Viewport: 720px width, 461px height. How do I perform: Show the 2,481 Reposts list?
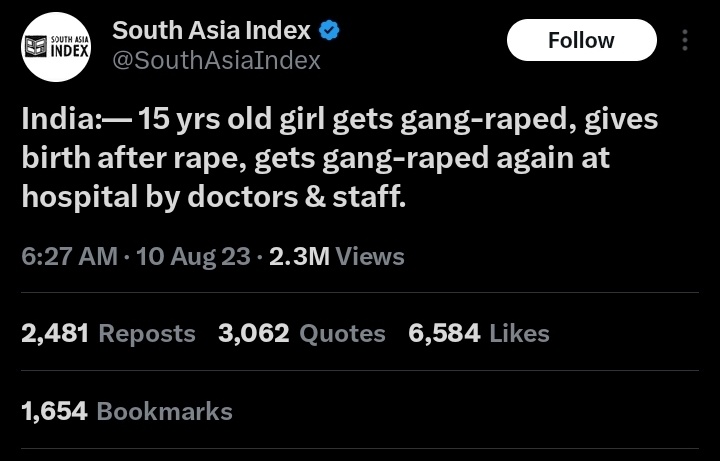tap(108, 334)
